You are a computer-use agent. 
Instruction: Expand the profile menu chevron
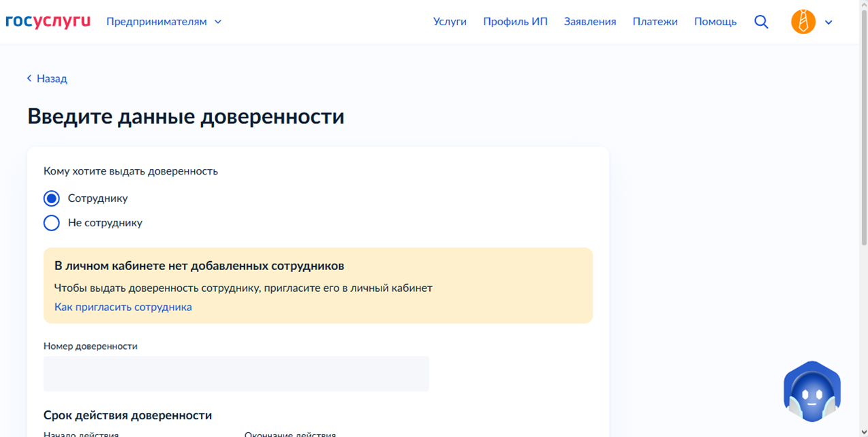click(x=828, y=22)
